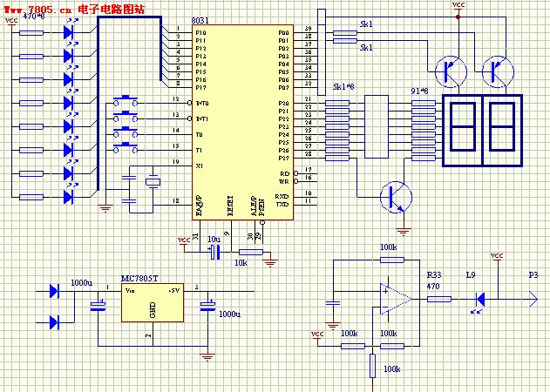This screenshot has width=550, height=392.
Task: Click the top-right transistor above the displays
Action: tap(499, 71)
